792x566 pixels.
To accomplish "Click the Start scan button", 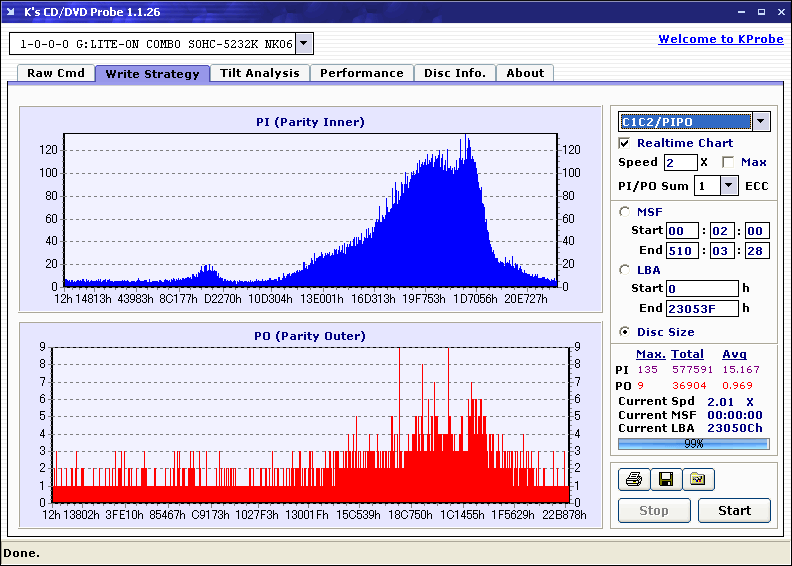I will pyautogui.click(x=734, y=510).
